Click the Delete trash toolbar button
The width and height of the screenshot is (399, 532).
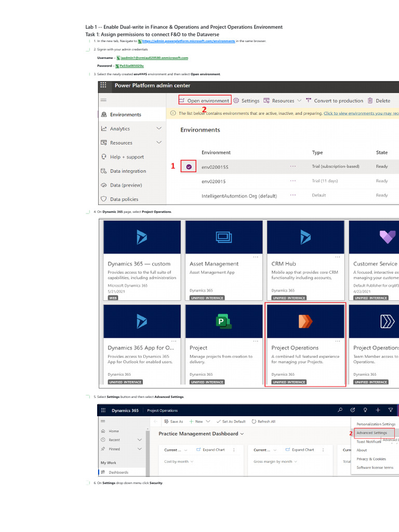coord(379,100)
